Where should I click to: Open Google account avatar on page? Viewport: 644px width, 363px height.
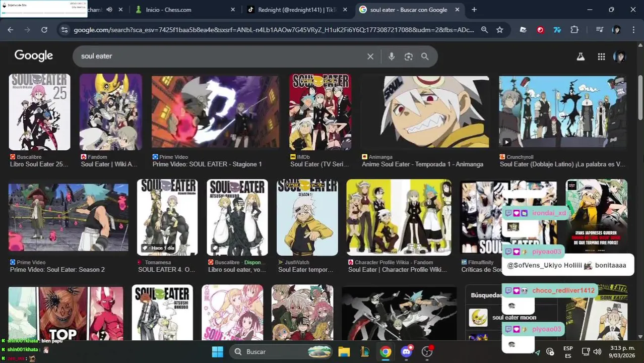tap(619, 56)
